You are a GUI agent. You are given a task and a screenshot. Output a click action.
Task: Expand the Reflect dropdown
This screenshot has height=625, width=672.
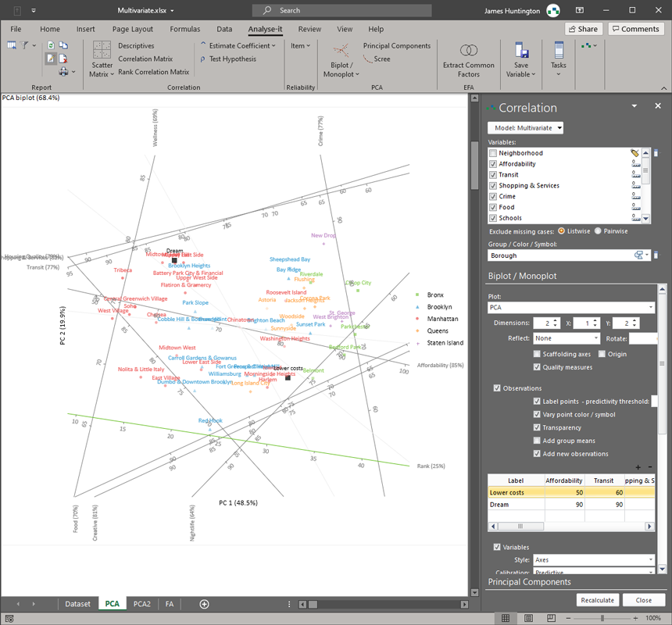click(566, 338)
